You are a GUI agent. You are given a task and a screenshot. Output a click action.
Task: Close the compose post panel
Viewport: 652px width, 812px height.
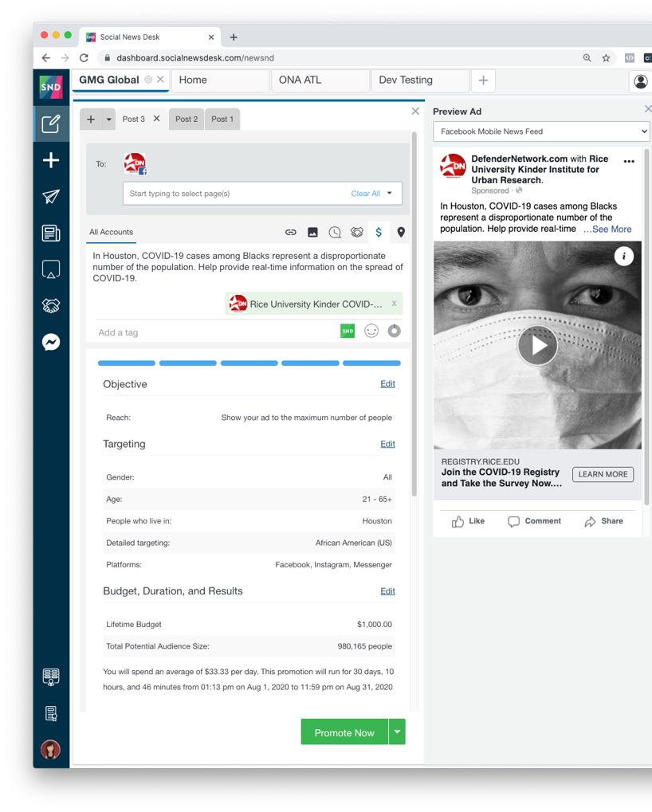[x=415, y=112]
